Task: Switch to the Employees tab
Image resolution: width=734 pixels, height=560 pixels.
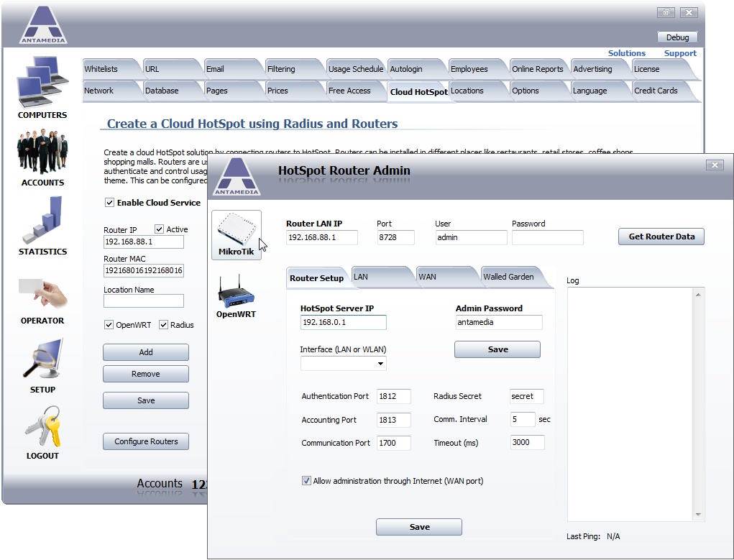Action: coord(477,69)
